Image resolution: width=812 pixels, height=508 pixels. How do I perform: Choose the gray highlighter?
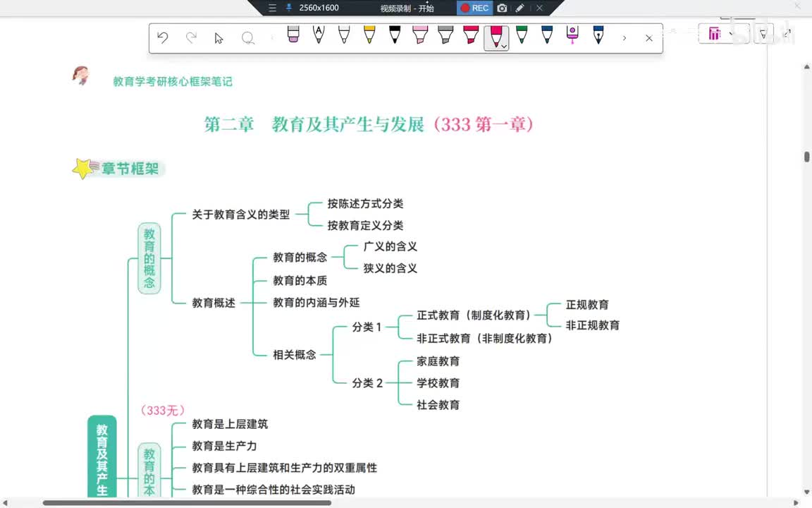coord(445,35)
